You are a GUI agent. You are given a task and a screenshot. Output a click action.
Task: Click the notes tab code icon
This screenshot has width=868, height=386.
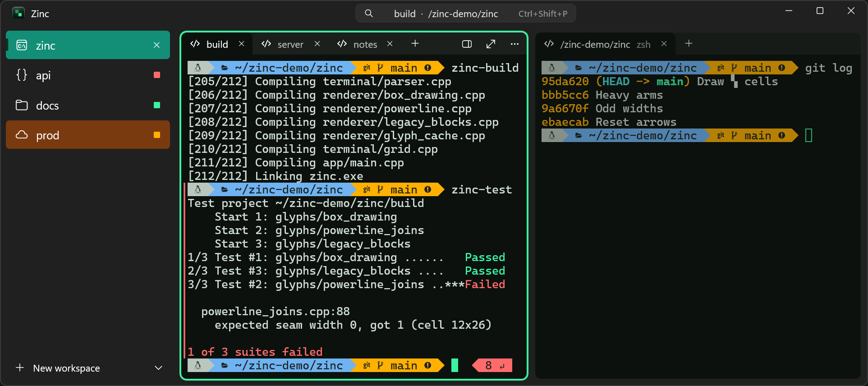(342, 44)
